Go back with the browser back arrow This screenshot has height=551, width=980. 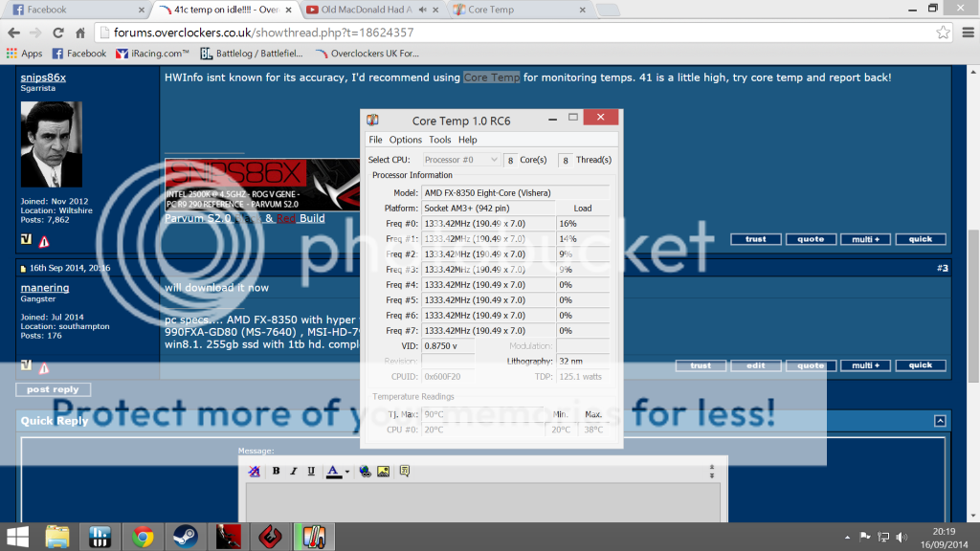coord(13,33)
